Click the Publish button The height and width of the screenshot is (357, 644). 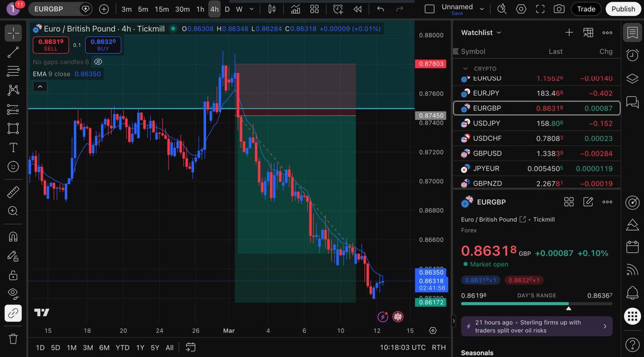tap(623, 9)
